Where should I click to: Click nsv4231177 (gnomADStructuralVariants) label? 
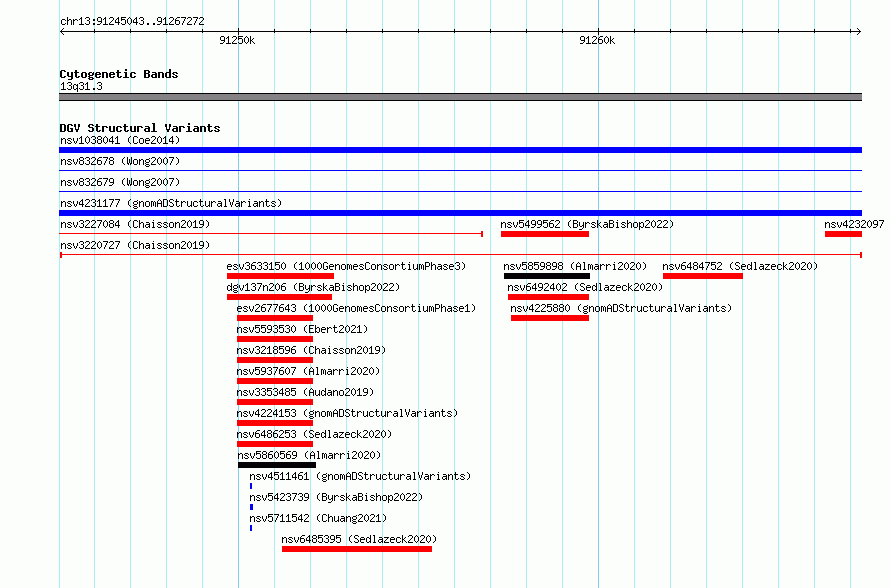point(171,203)
